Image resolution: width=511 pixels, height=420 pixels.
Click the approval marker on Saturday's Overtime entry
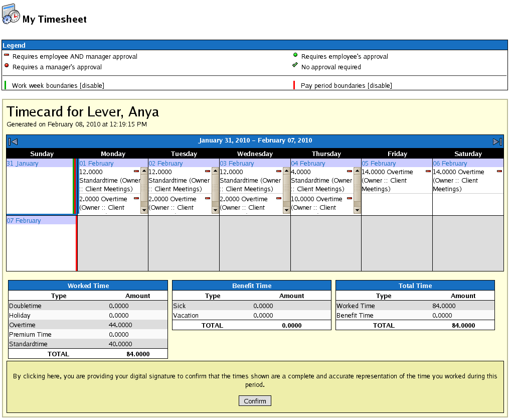499,171
